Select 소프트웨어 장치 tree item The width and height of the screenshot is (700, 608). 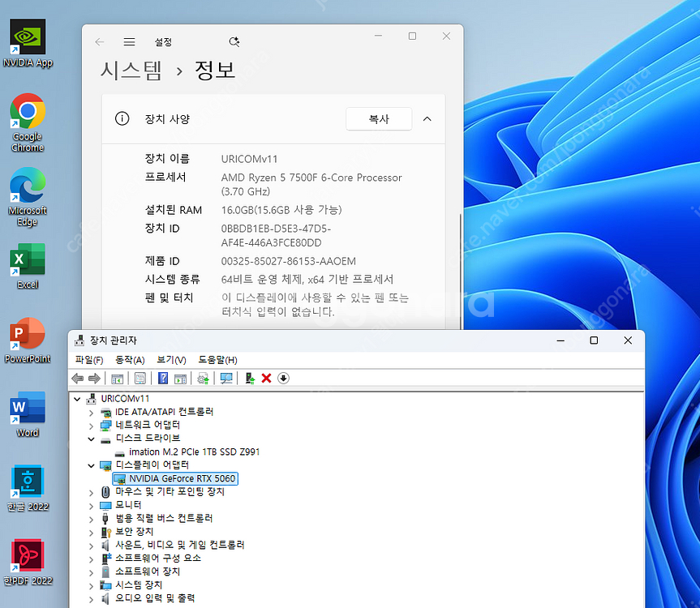click(148, 572)
